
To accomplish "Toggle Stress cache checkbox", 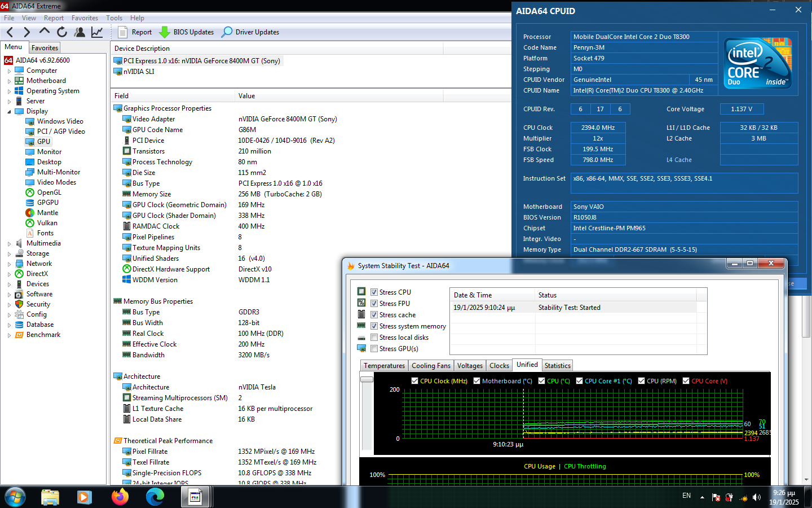I will [x=374, y=314].
